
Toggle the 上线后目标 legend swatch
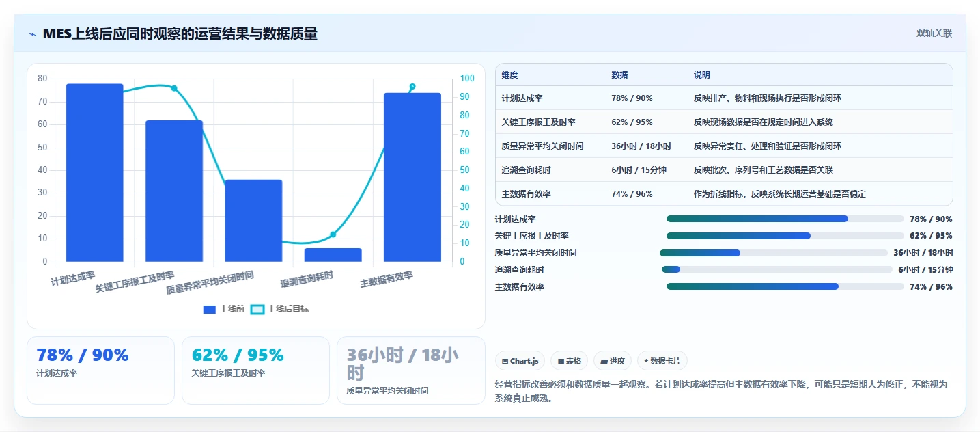(257, 309)
